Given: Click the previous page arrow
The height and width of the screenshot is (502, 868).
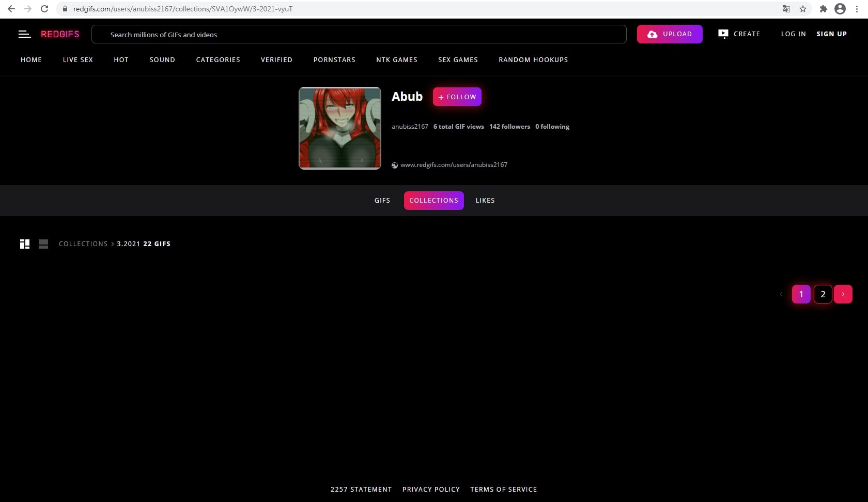Looking at the screenshot, I should (x=781, y=294).
